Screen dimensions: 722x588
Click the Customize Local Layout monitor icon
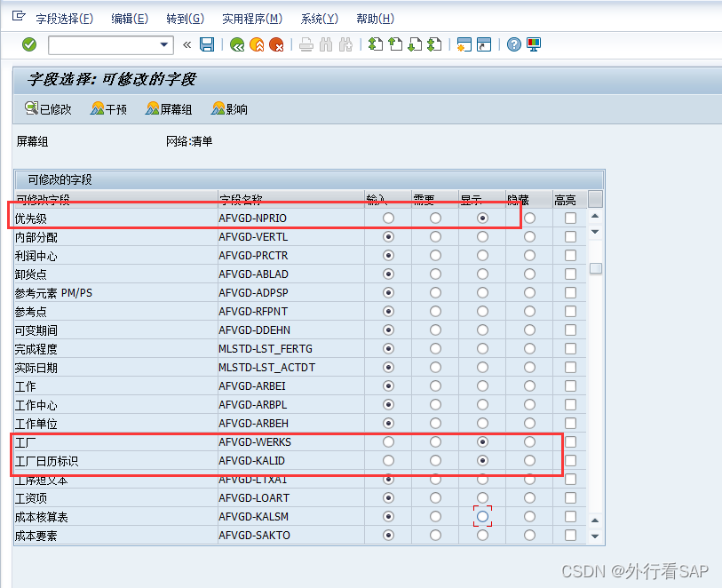(x=534, y=44)
